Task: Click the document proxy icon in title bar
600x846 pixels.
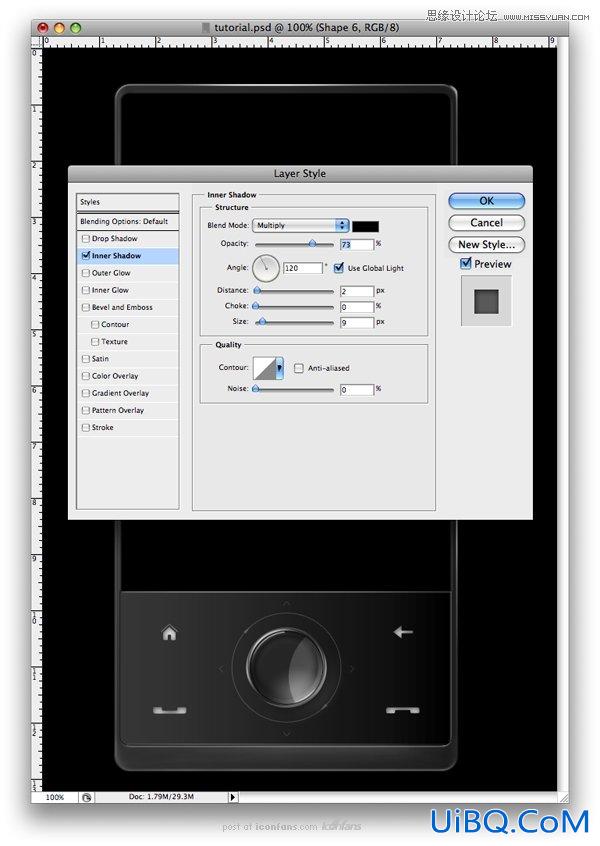Action: (x=205, y=27)
